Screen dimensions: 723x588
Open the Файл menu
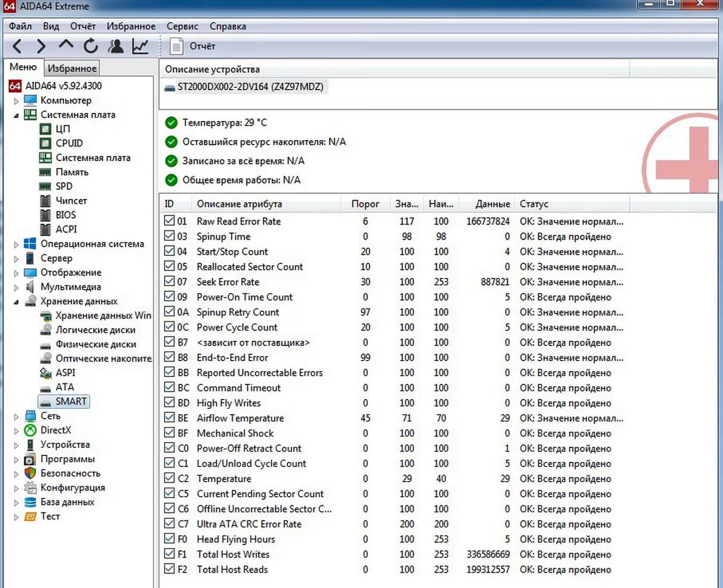click(20, 26)
